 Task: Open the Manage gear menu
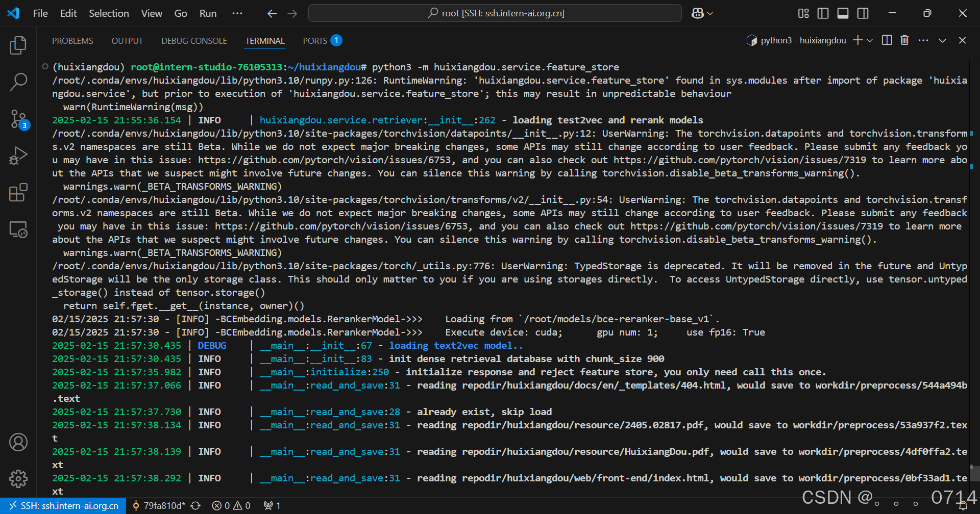[x=18, y=479]
